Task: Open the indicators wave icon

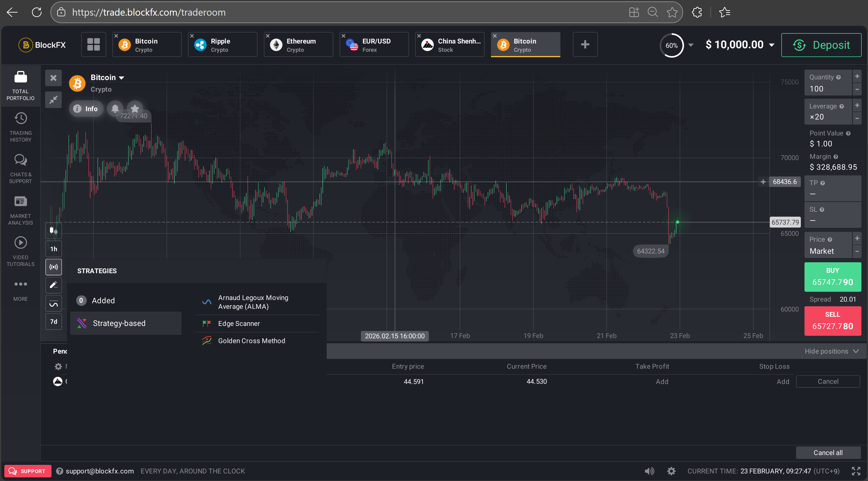Action: (x=54, y=304)
